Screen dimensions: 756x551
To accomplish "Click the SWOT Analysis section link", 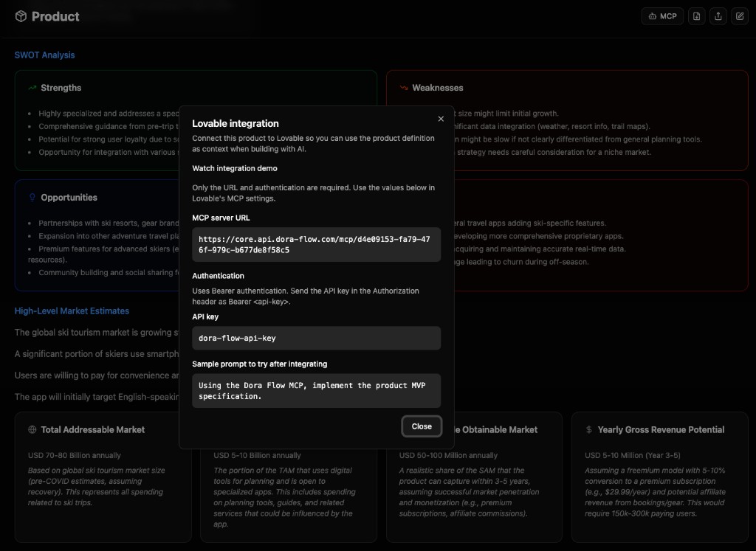I will 45,55.
